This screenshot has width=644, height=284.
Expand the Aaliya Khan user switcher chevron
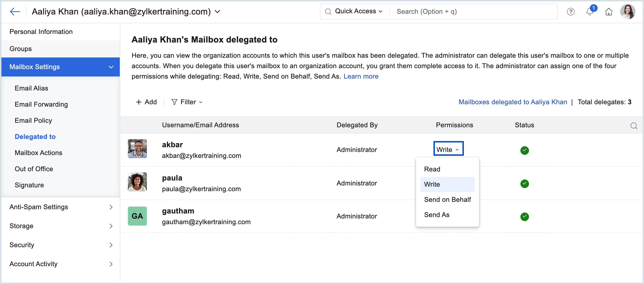click(217, 12)
